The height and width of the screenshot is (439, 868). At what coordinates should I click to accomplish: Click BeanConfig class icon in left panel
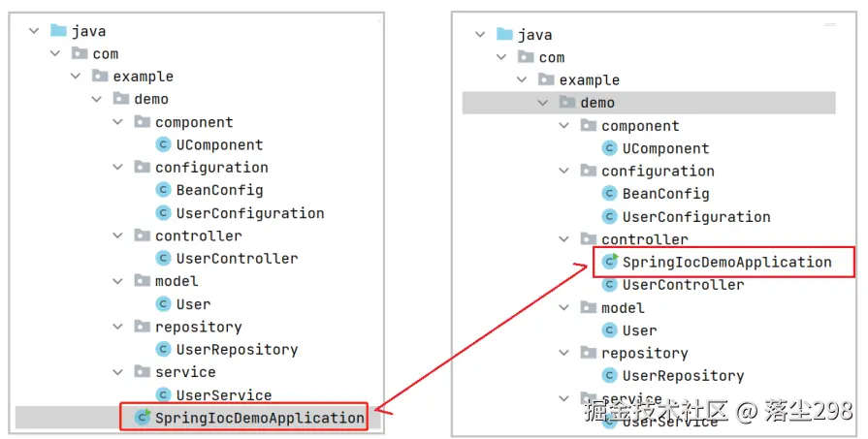point(163,190)
